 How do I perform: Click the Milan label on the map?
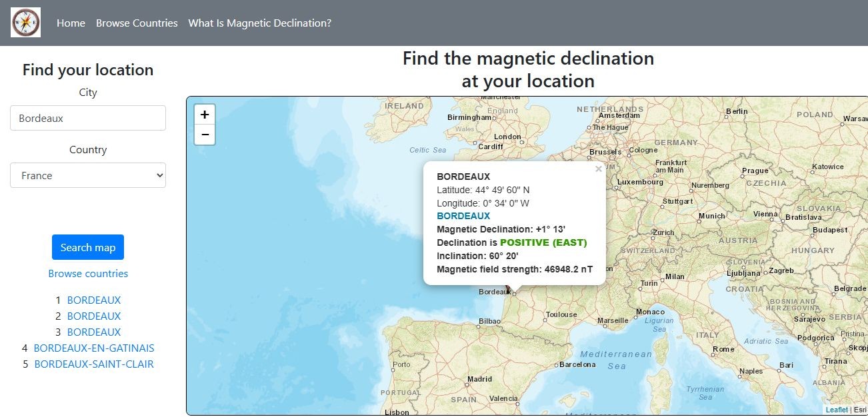point(675,276)
